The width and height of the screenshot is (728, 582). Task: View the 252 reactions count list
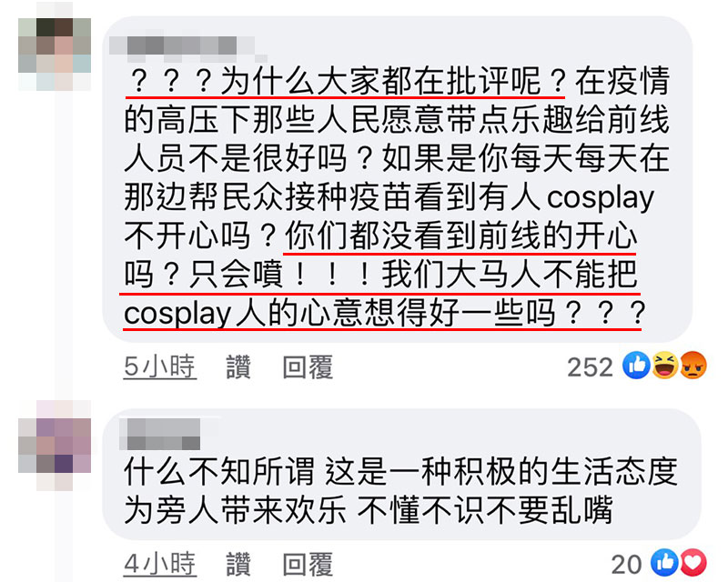(590, 367)
